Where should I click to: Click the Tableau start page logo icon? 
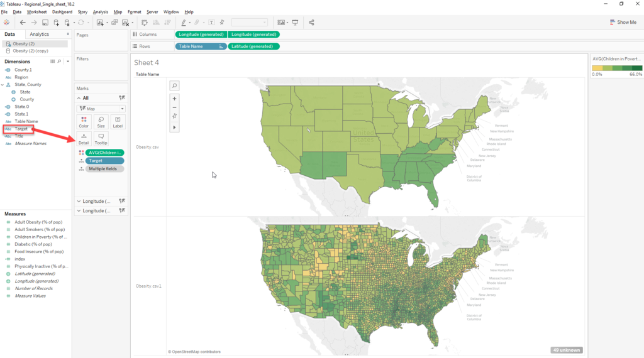pyautogui.click(x=6, y=23)
